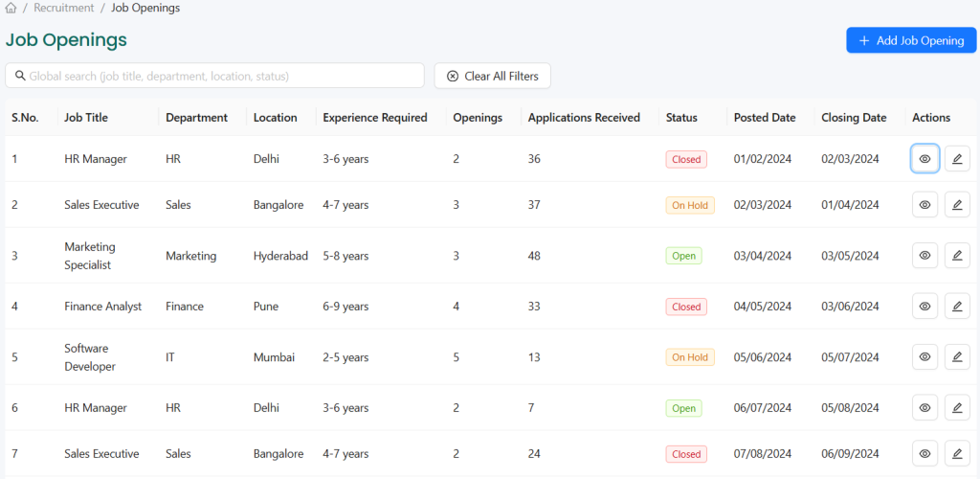Screen dimensions: 980x479
Task: Click the Status column header
Action: pyautogui.click(x=681, y=118)
